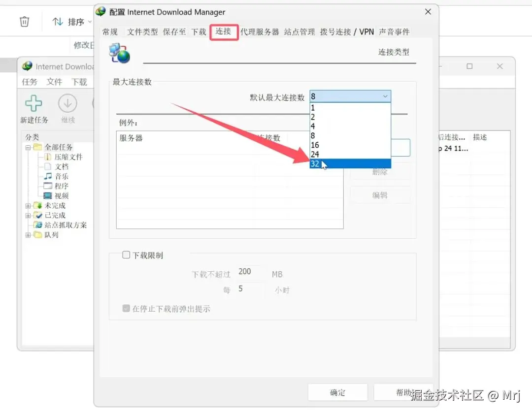Click the sort arrows icon next to 排序

pos(57,22)
